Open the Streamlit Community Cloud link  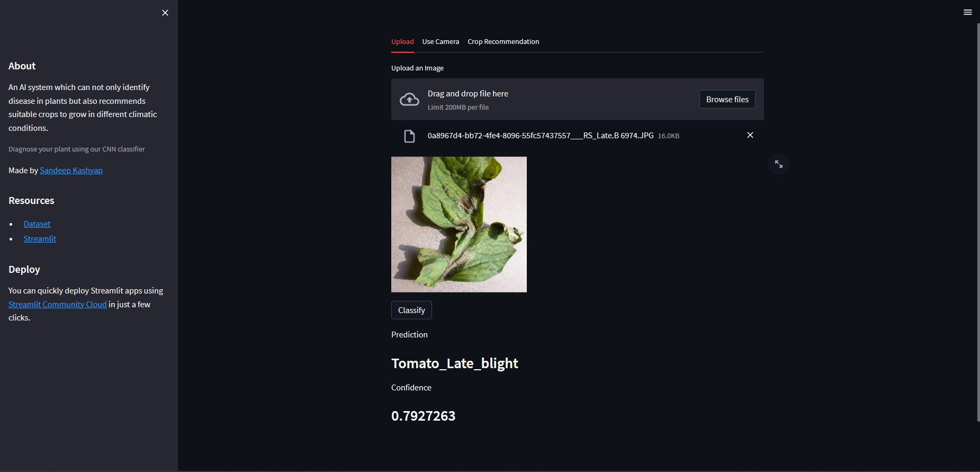(58, 305)
